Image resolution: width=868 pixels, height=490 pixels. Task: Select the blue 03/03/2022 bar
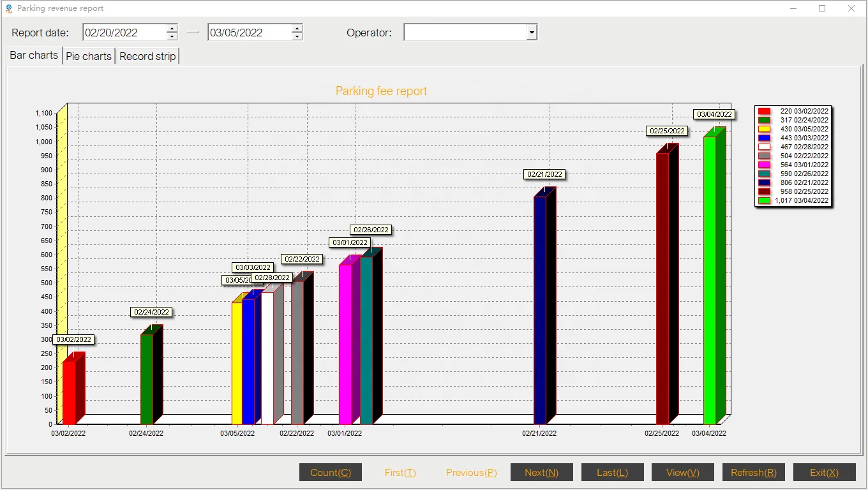[248, 361]
